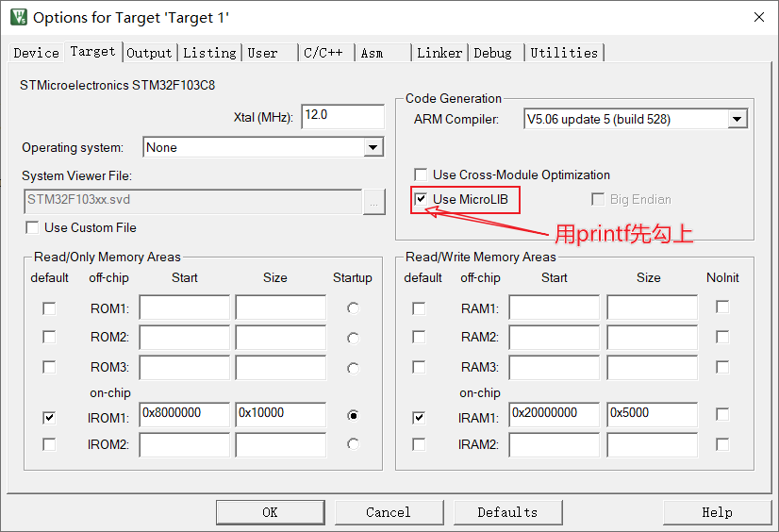
Task: Click the RAM1 Start address field
Action: point(554,308)
